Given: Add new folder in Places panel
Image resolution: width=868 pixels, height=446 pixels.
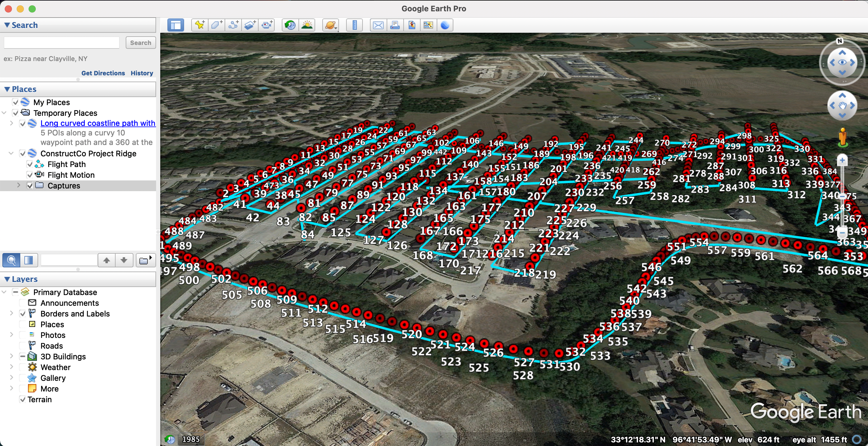Looking at the screenshot, I should pyautogui.click(x=145, y=261).
